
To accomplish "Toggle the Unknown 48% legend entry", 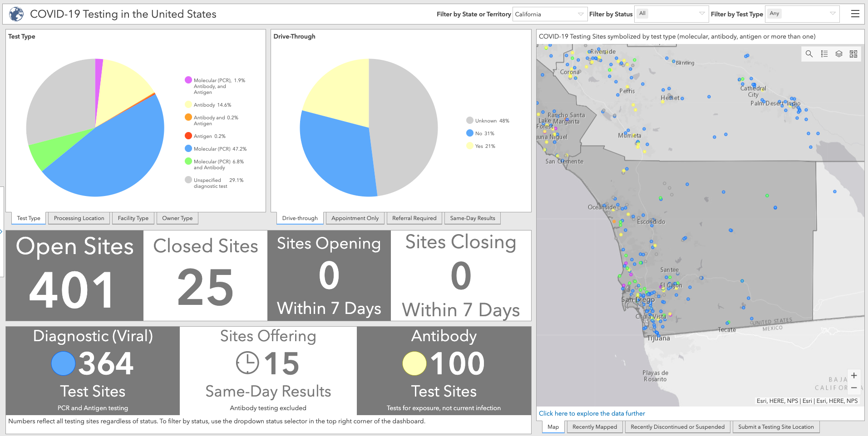I will [x=488, y=121].
